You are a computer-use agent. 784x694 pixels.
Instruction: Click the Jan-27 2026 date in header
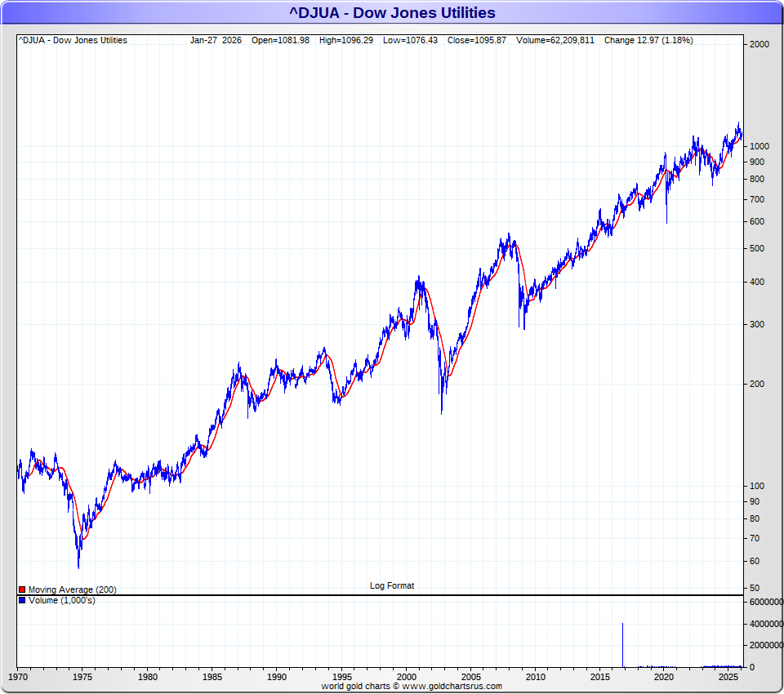(x=216, y=40)
